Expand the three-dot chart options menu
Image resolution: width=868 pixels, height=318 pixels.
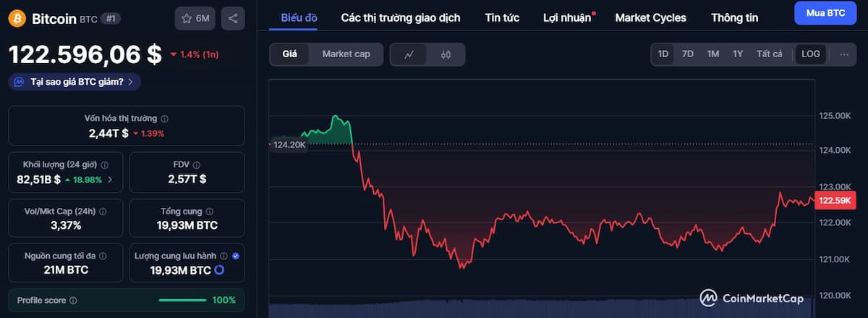coord(844,54)
